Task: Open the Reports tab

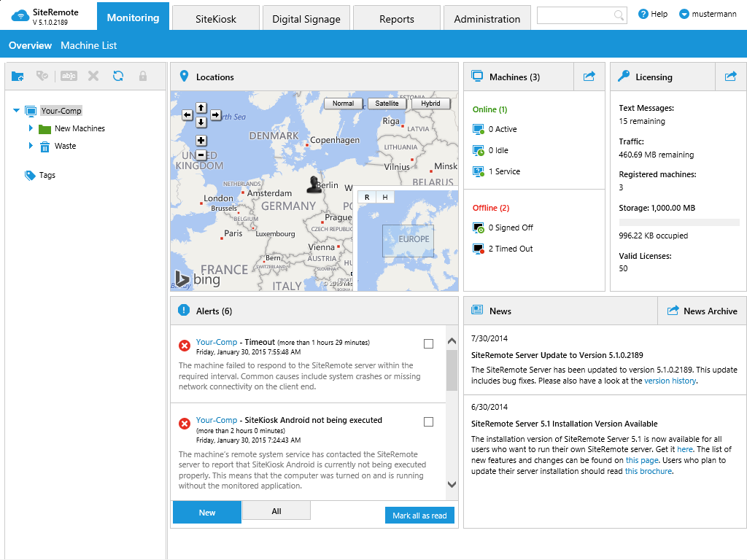Action: (x=397, y=19)
